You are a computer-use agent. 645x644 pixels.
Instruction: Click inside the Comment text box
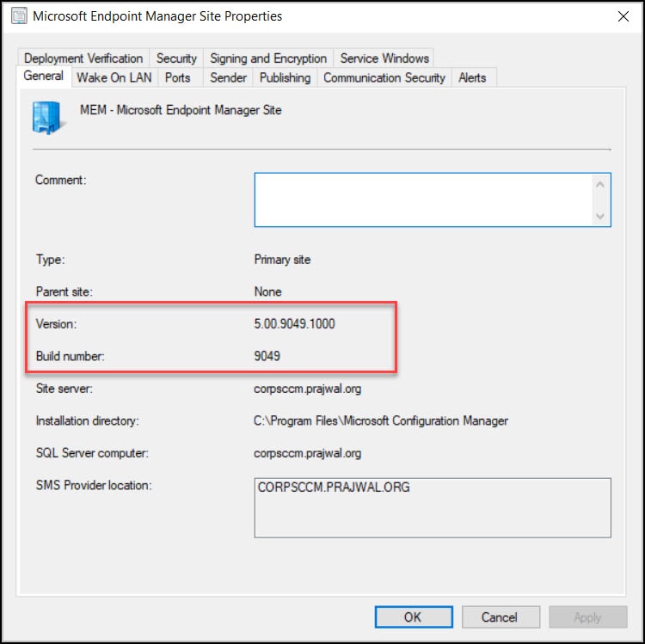click(424, 199)
